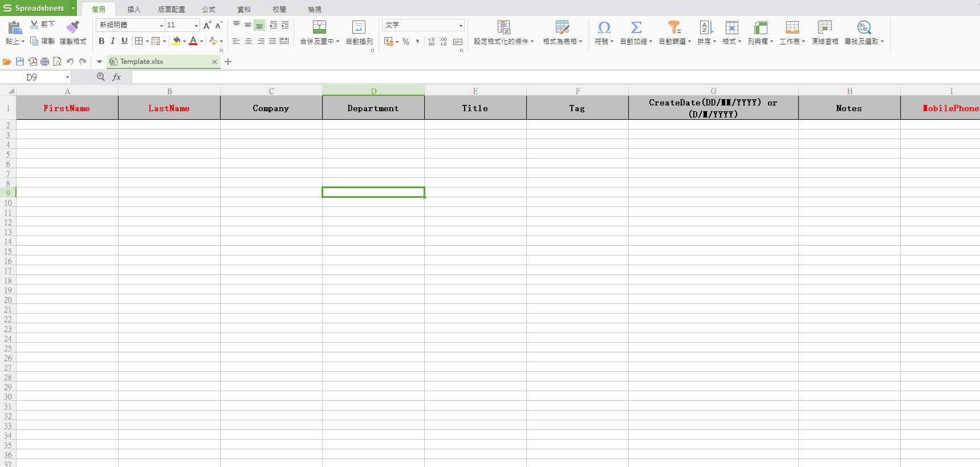Open Print Preview from the quick toolbar
The image size is (980, 467).
(57, 62)
